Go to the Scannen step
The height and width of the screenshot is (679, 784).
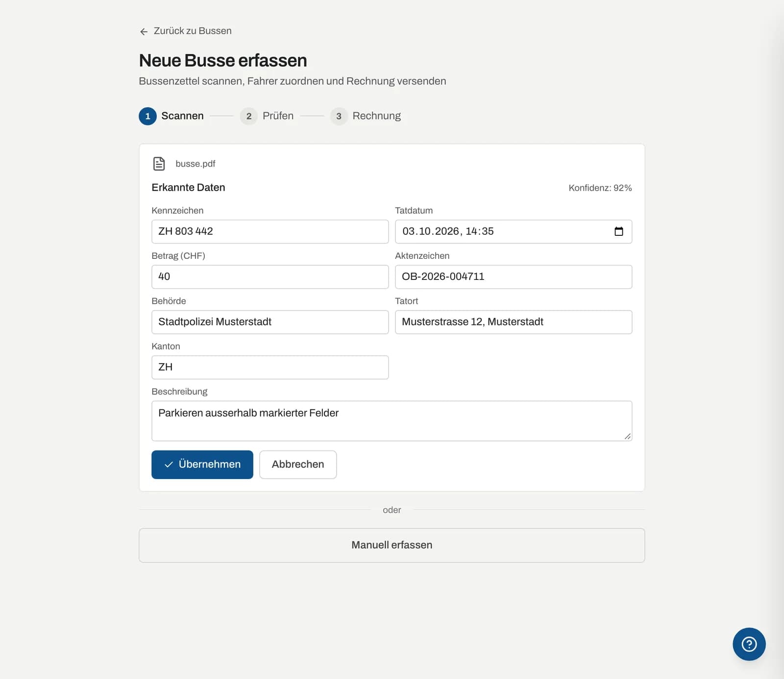[x=182, y=116]
